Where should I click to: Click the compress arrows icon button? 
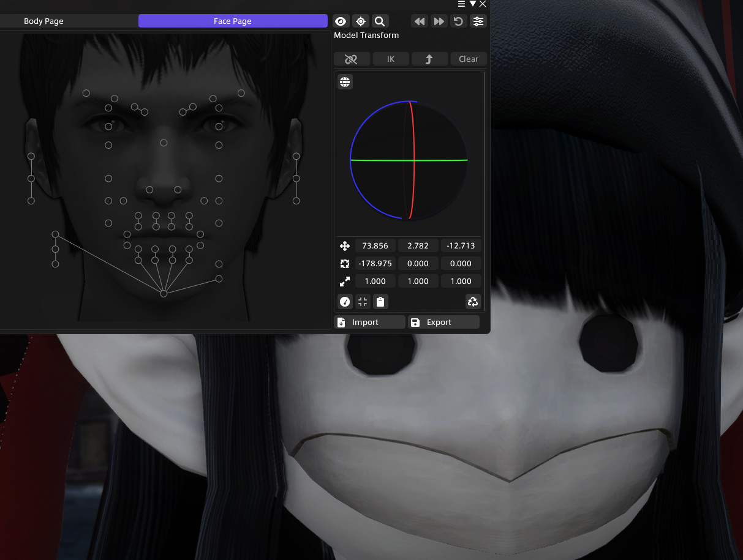363,302
